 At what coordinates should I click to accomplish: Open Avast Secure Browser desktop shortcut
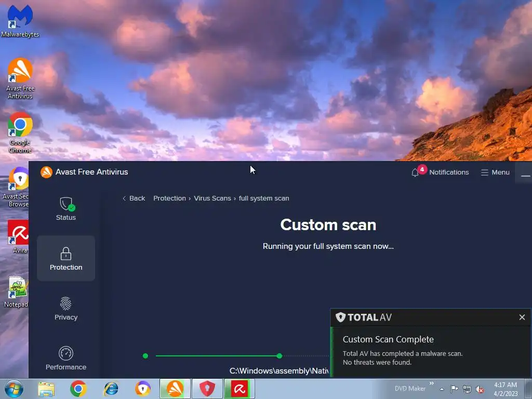point(16,187)
